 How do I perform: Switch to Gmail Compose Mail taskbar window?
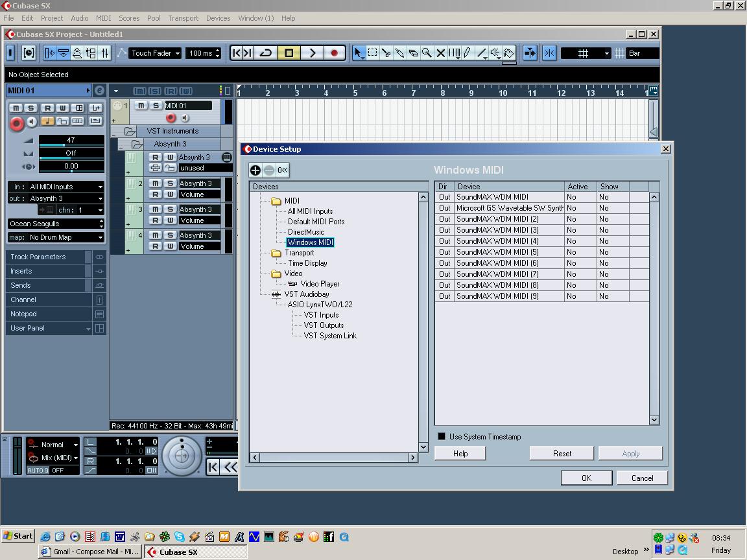91,552
